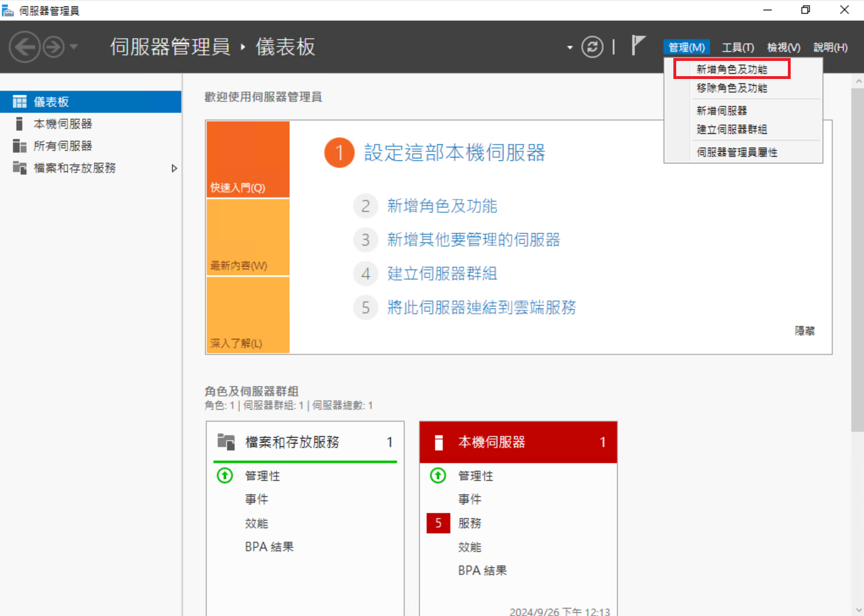The image size is (864, 616).
Task: Click step 2 新增角色及功能 link
Action: (x=442, y=206)
